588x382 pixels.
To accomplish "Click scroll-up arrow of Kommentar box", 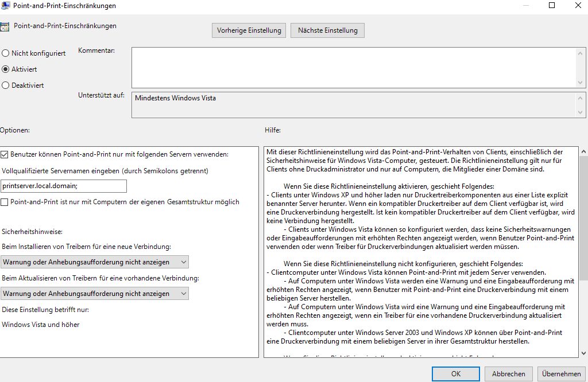I will tap(581, 53).
